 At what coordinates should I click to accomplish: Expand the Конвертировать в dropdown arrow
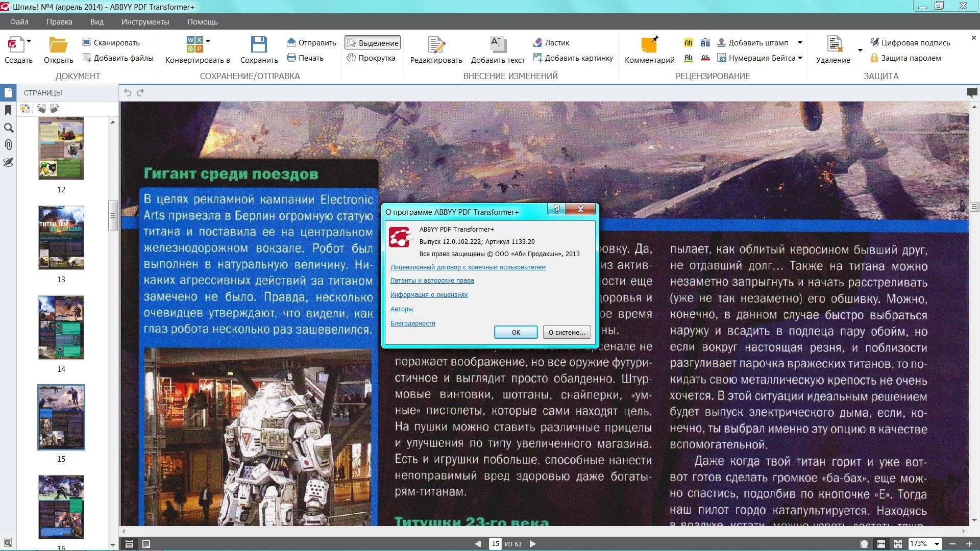(208, 41)
